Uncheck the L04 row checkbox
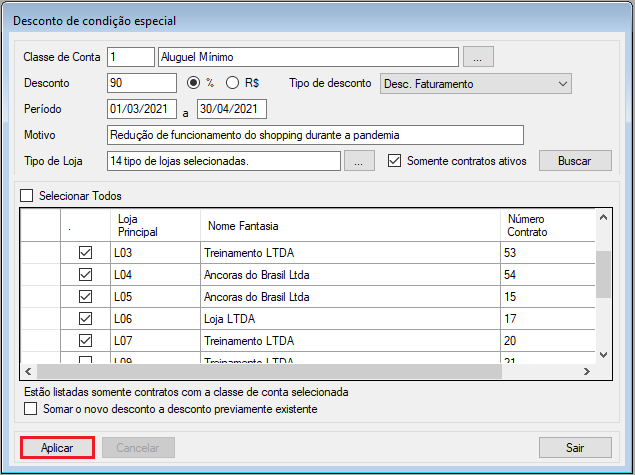The image size is (635, 475). click(x=85, y=275)
